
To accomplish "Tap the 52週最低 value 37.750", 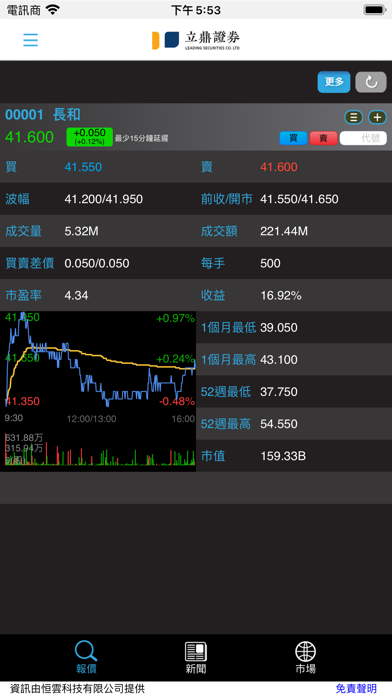I will (x=279, y=392).
